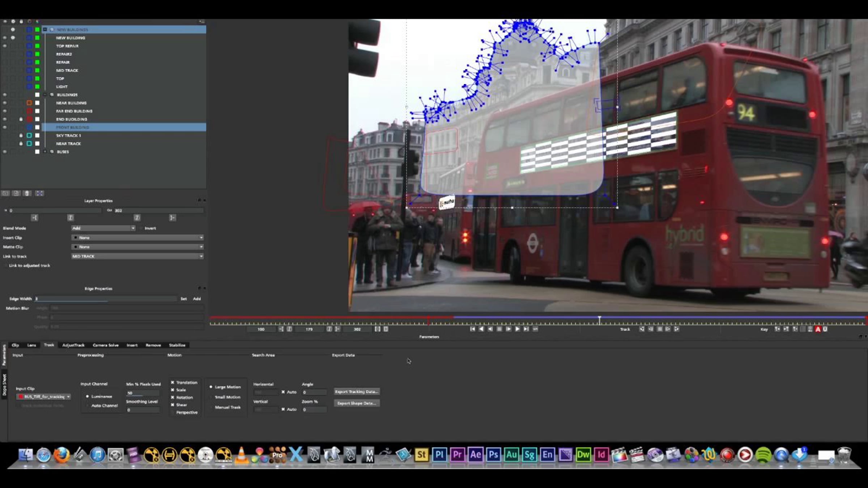Click the Min % Pixels Used field

point(143,393)
